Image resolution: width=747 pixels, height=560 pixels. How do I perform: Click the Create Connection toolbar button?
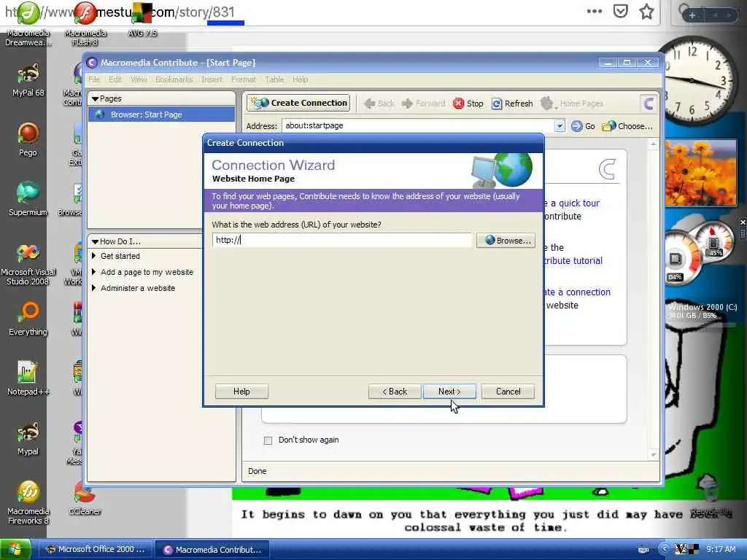(x=298, y=103)
